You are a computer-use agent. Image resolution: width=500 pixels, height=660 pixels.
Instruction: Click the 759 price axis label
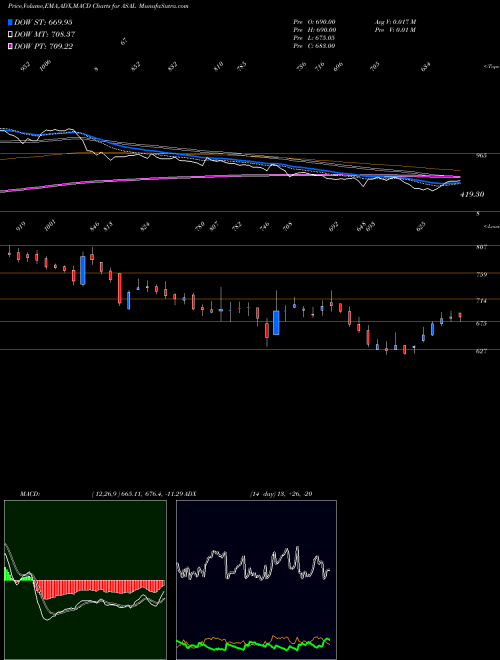click(x=481, y=274)
